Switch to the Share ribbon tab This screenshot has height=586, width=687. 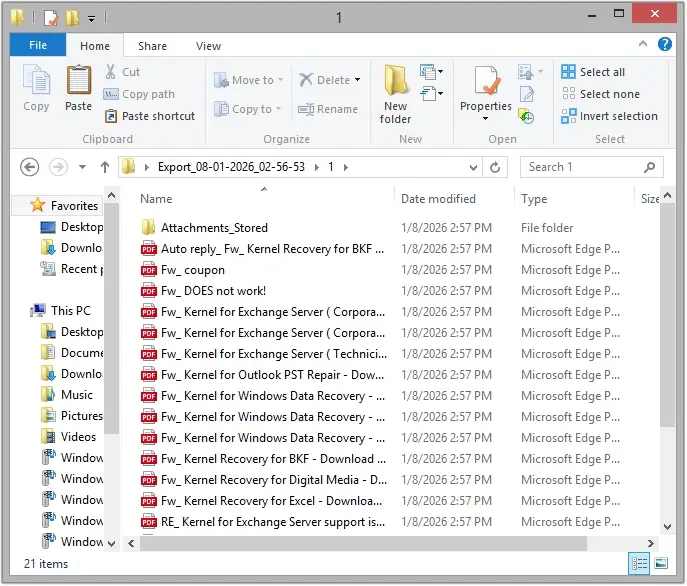click(152, 46)
